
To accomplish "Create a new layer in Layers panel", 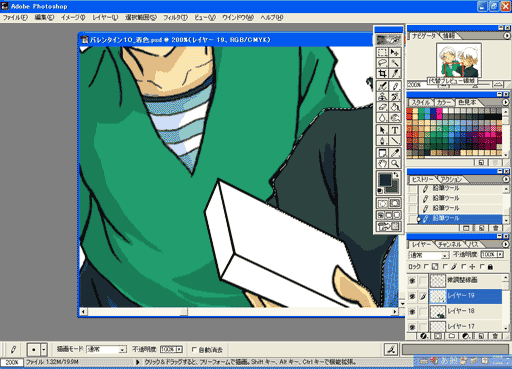I will pyautogui.click(x=481, y=336).
